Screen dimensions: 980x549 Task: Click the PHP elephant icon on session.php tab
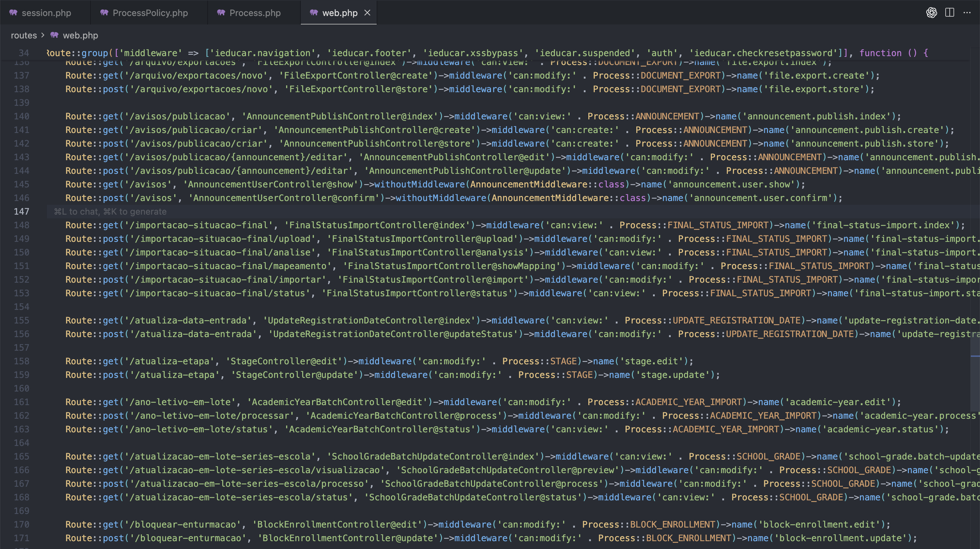click(14, 13)
